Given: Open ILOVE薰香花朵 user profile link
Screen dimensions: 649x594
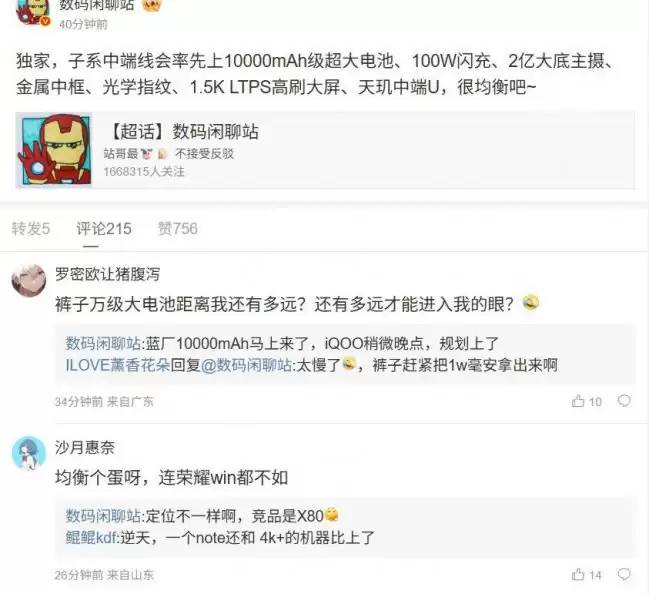Looking at the screenshot, I should click(x=118, y=365).
